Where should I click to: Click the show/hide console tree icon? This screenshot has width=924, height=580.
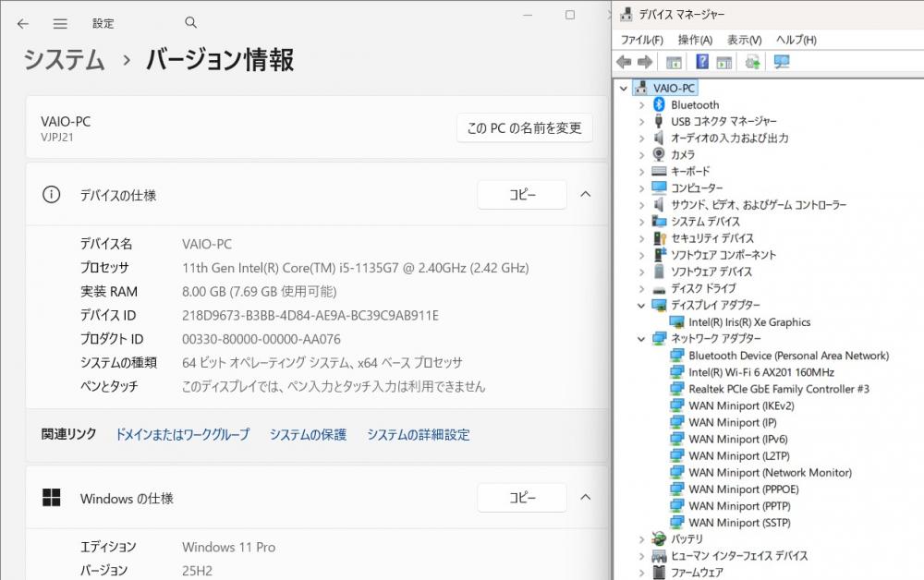point(674,62)
